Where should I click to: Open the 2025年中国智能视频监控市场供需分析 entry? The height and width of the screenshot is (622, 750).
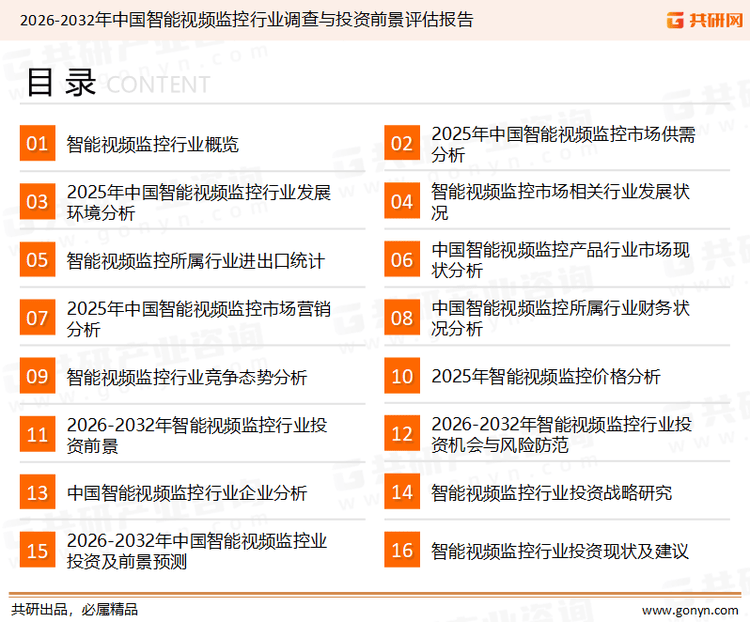[x=562, y=144]
